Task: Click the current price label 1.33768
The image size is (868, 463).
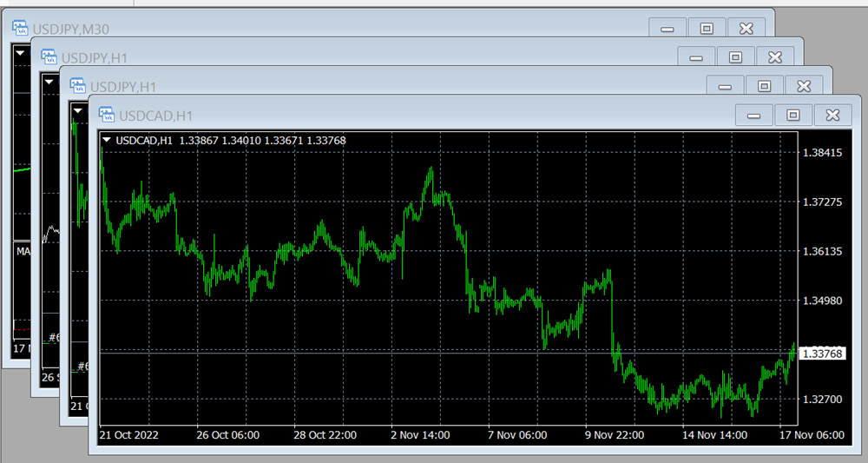Action: click(x=822, y=354)
